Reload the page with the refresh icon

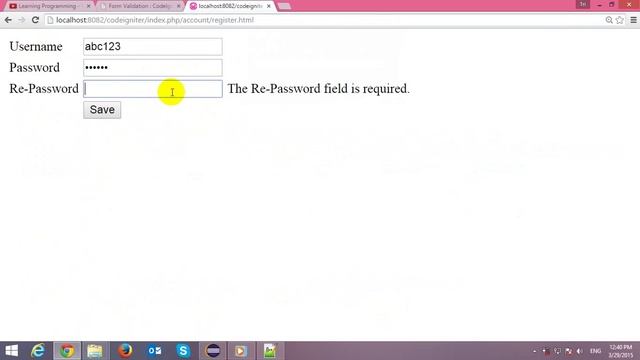tap(36, 20)
